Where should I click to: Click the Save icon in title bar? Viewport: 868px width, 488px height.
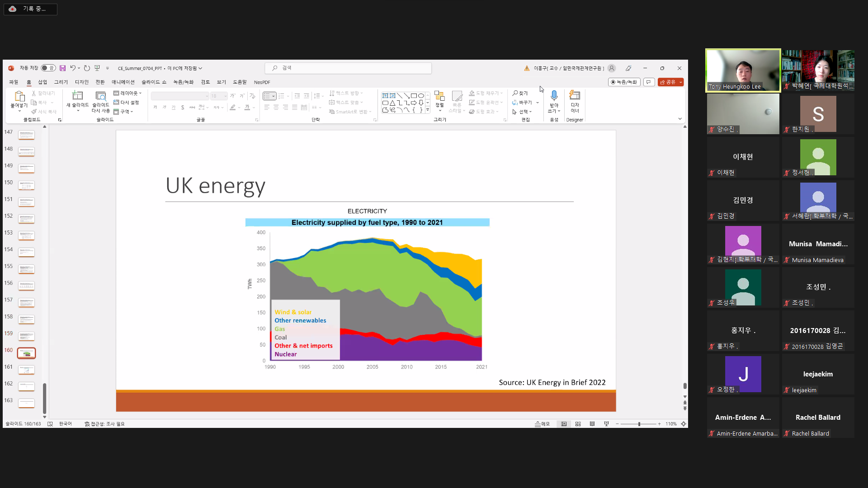(62, 68)
